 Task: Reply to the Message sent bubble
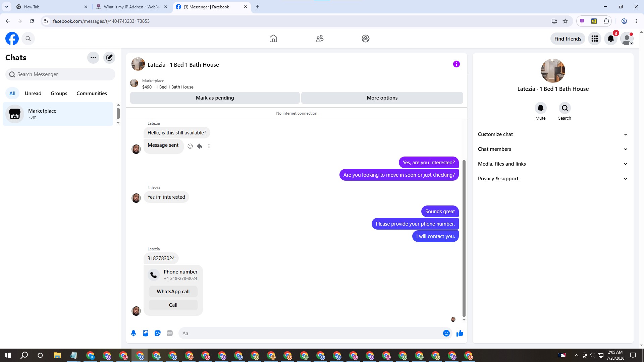point(200,146)
